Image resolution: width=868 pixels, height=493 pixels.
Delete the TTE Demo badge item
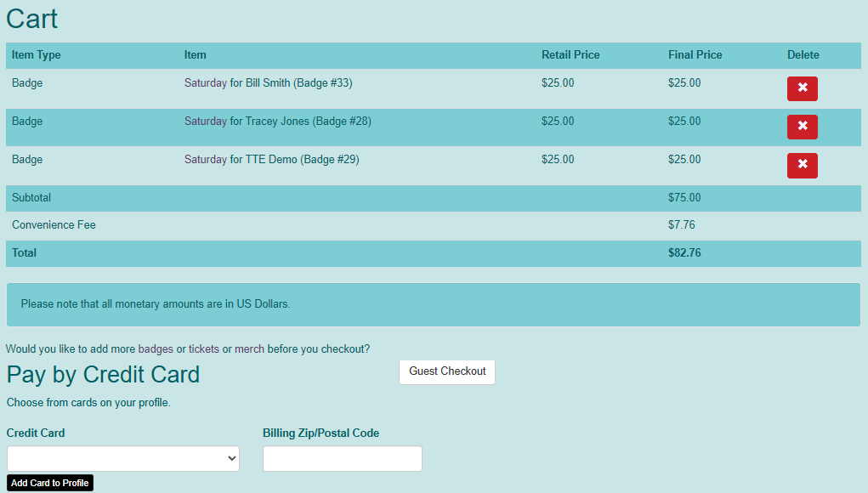point(802,165)
